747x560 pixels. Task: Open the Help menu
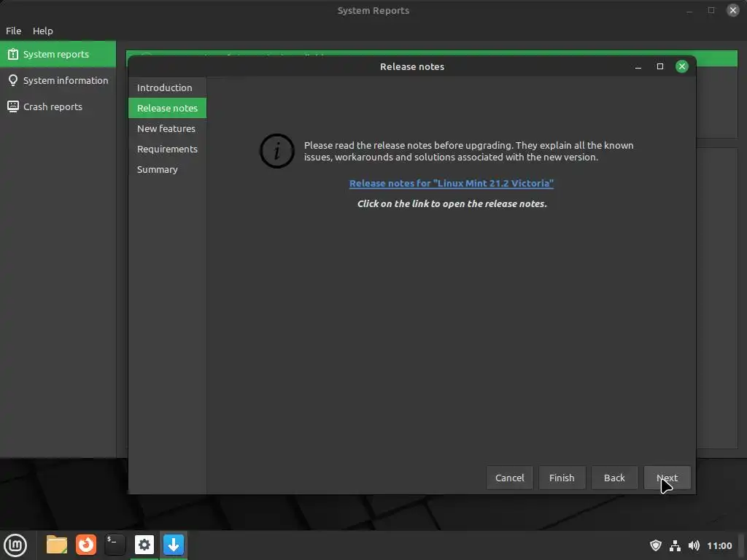click(43, 31)
